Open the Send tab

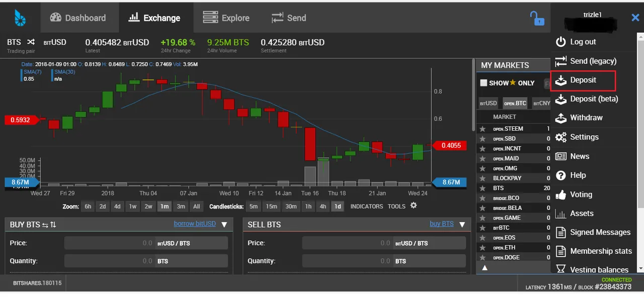tap(289, 18)
